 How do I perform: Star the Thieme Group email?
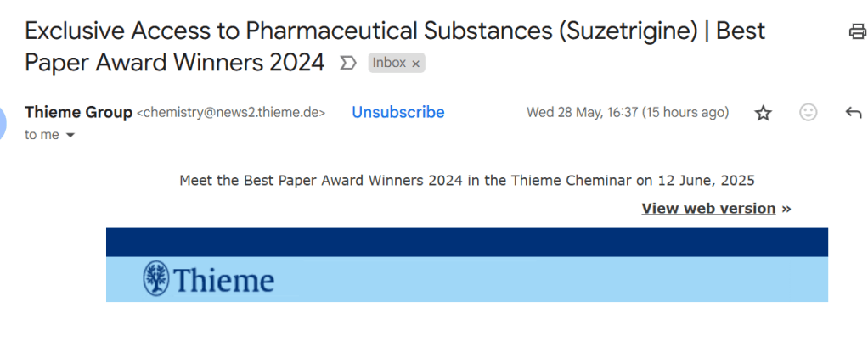coord(764,113)
